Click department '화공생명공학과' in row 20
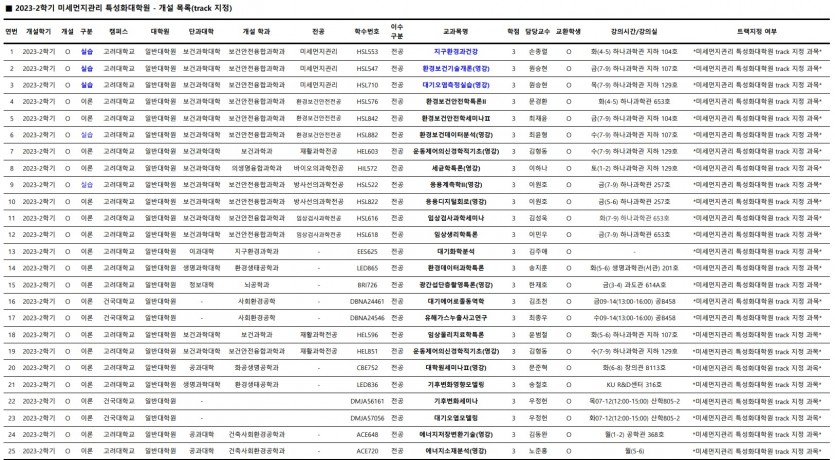835x460 pixels. pos(256,368)
